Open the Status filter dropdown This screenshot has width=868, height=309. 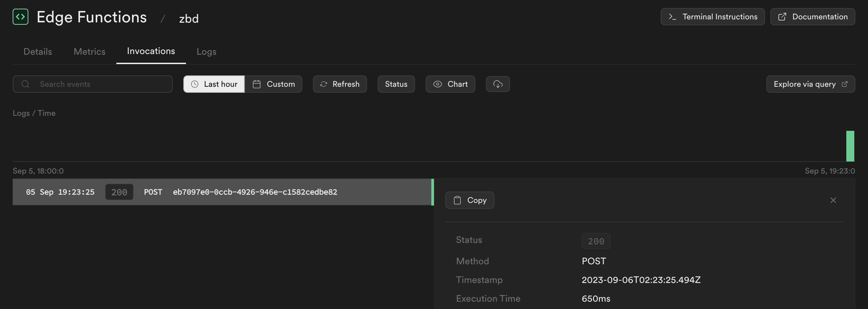396,84
